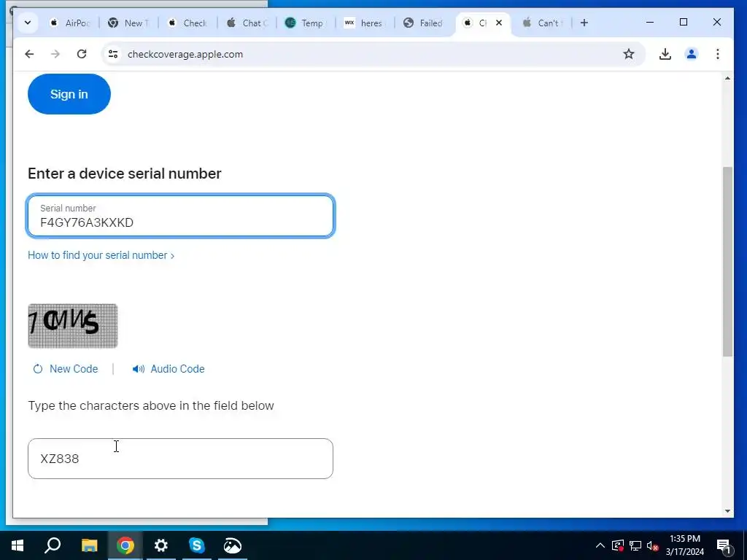Image resolution: width=747 pixels, height=560 pixels.
Task: Open the Photos app taskbar icon
Action: coord(233,545)
